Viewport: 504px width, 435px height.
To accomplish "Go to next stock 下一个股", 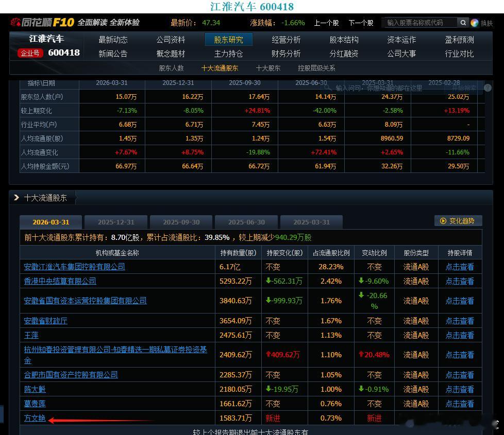I will [x=361, y=23].
